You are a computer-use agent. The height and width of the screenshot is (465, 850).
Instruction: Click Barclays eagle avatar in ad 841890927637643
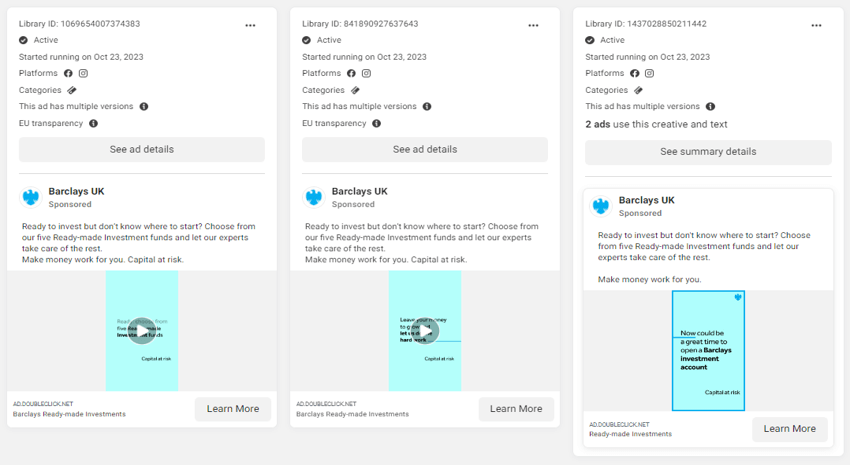click(x=314, y=197)
